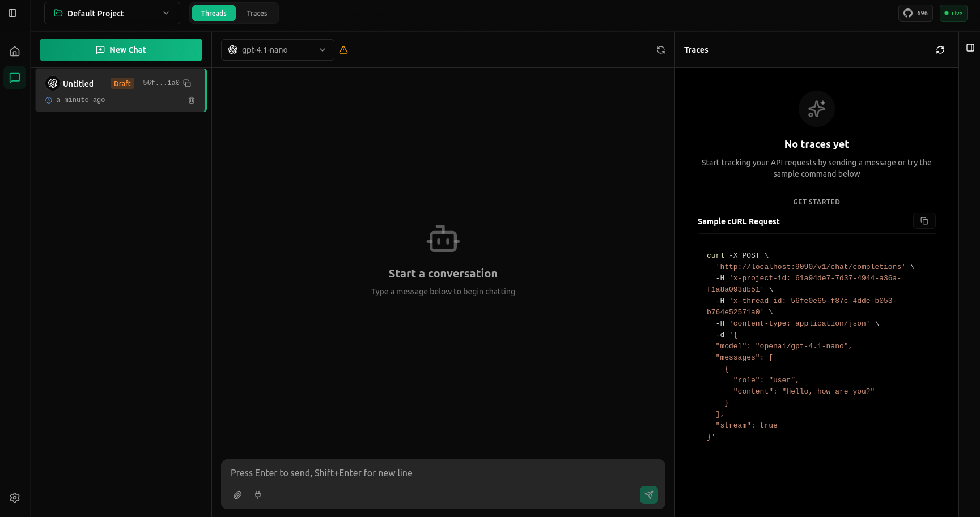Go to Home in the sidebar

pyautogui.click(x=15, y=52)
